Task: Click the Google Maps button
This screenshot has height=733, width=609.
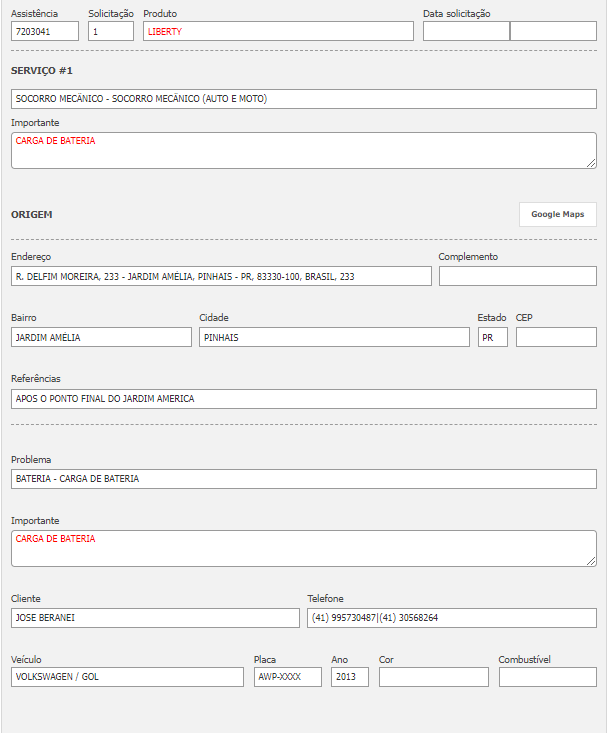Action: [557, 214]
